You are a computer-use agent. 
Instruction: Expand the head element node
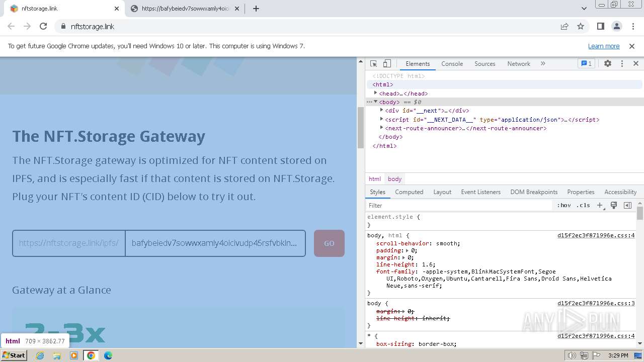point(375,93)
